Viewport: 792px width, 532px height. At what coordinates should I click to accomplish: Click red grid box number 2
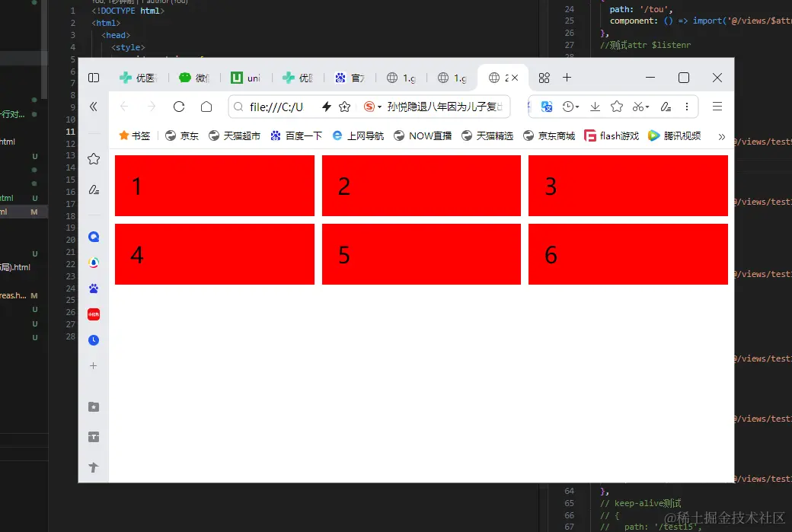tap(421, 185)
